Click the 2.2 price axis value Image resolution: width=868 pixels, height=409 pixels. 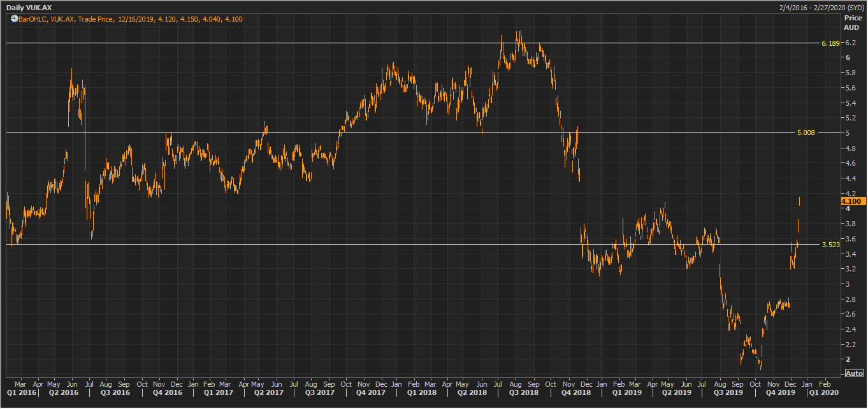click(850, 345)
